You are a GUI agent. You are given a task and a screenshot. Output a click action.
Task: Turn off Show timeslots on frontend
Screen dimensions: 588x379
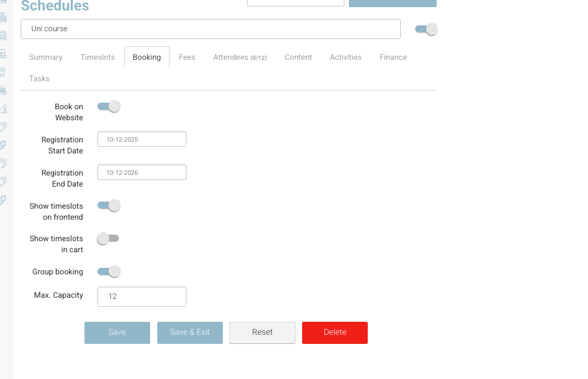pos(109,205)
